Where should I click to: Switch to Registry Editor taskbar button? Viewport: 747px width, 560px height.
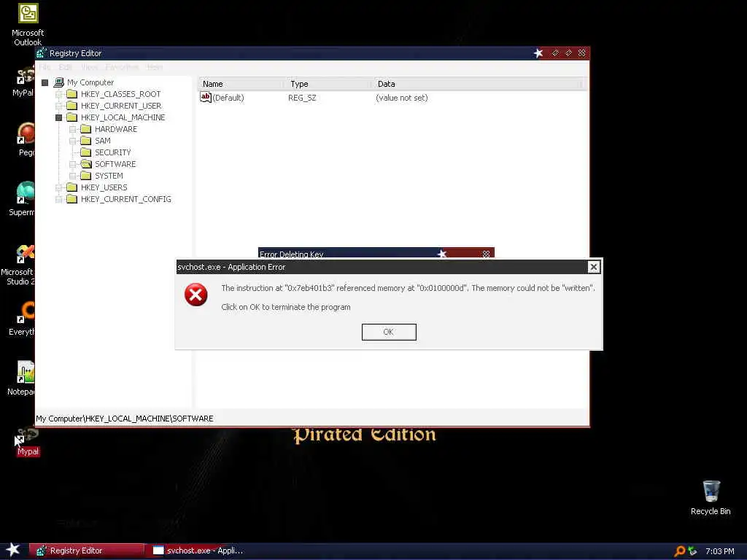(87, 551)
